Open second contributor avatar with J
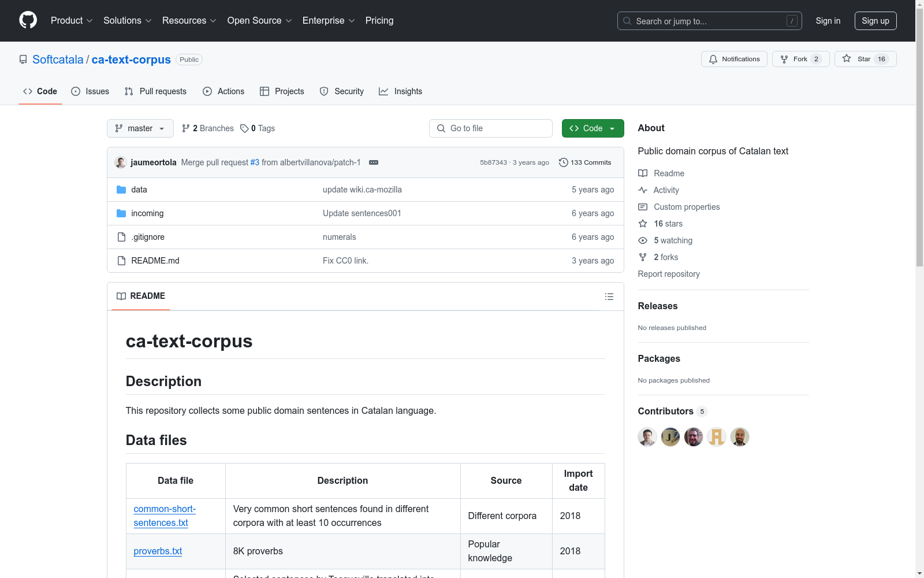 (670, 437)
